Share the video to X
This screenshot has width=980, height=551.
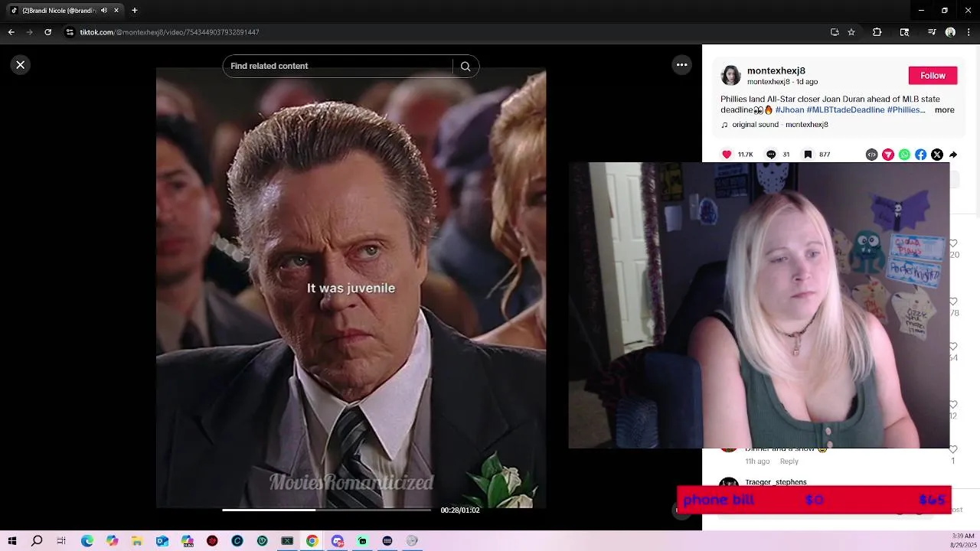(x=937, y=155)
